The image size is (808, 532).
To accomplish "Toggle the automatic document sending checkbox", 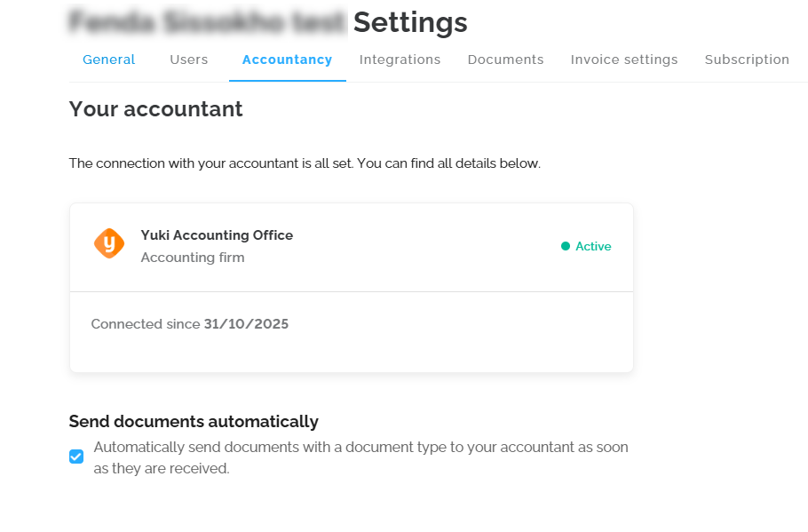I will point(76,457).
